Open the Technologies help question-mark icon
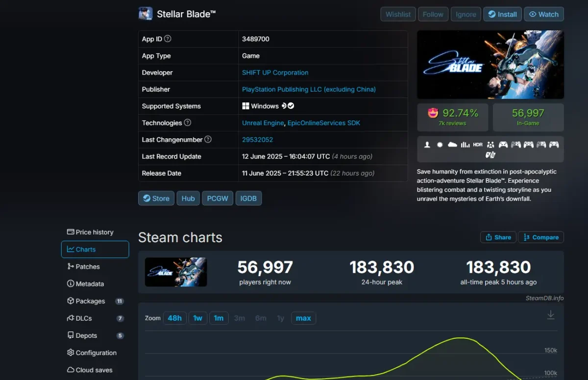The width and height of the screenshot is (588, 380). coord(187,123)
